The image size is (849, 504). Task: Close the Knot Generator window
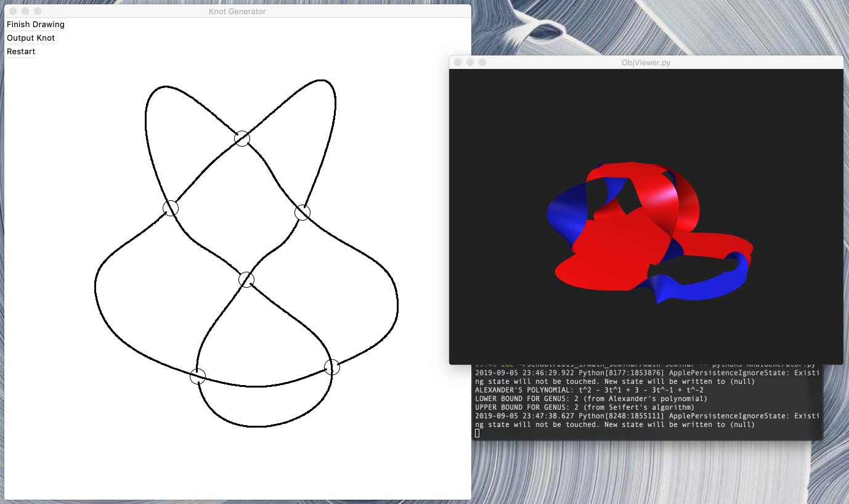click(13, 11)
